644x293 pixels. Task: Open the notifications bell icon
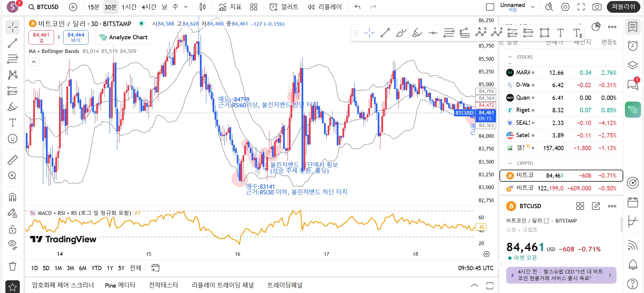[x=633, y=265]
